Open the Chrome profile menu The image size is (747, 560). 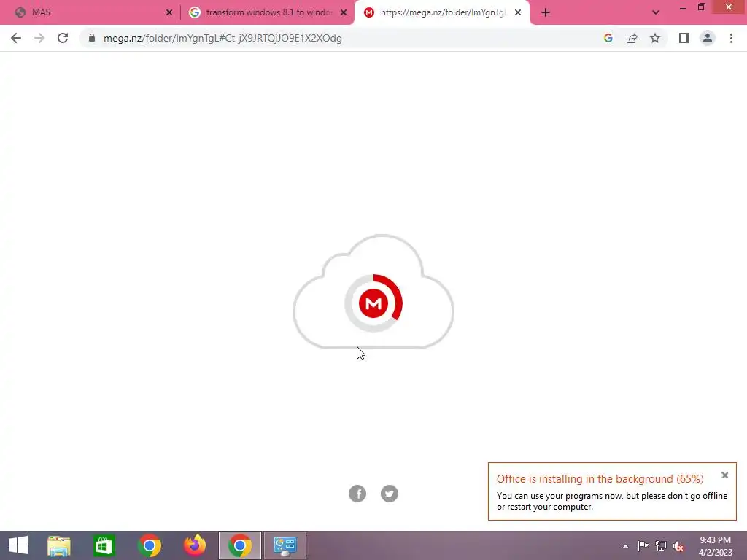tap(708, 38)
